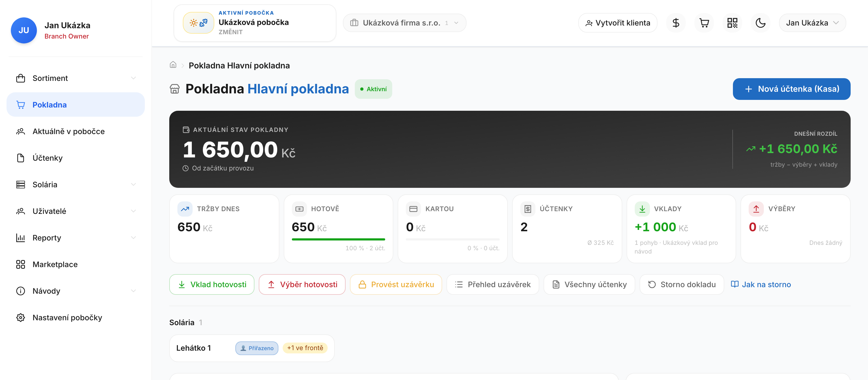Open the QR code scanner icon

[732, 23]
